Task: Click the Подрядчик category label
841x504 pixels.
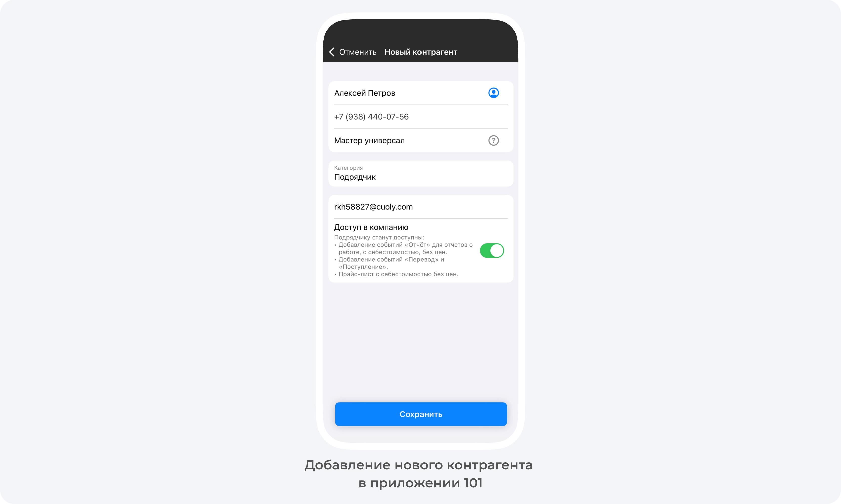Action: [355, 177]
